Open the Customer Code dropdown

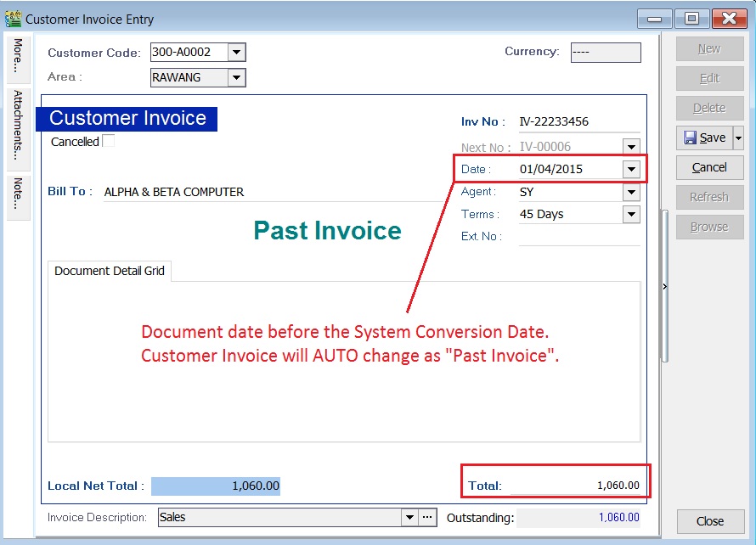click(237, 52)
